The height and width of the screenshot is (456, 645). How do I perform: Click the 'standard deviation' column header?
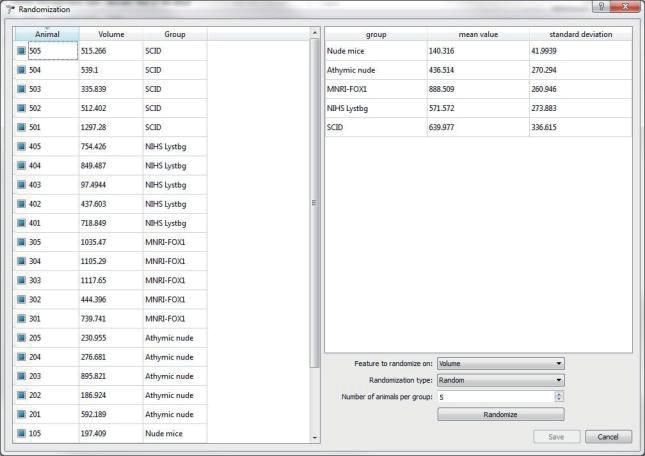point(580,35)
